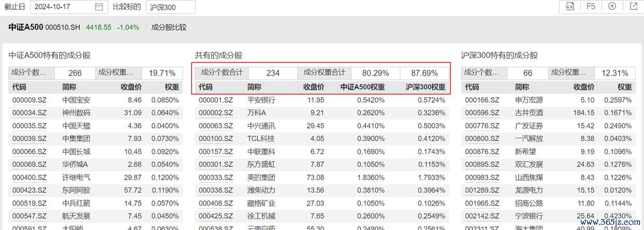Open stock code 000547.SZ
Screen dimensions: 644x230
(x=30, y=216)
